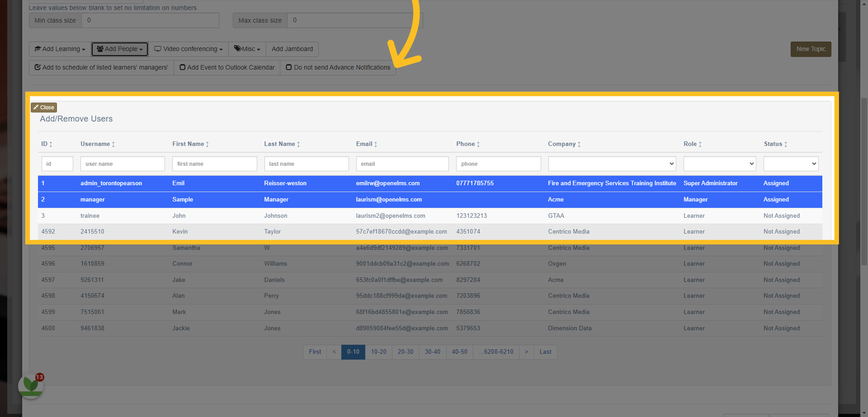Screen dimensions: 868x417
Task: Open the Misc dropdown menu
Action: pos(247,49)
